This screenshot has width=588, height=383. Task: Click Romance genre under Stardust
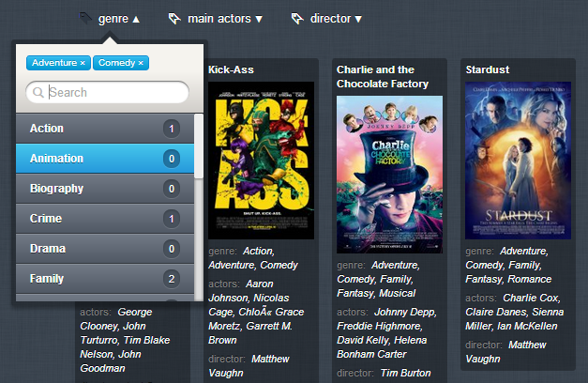coord(529,279)
